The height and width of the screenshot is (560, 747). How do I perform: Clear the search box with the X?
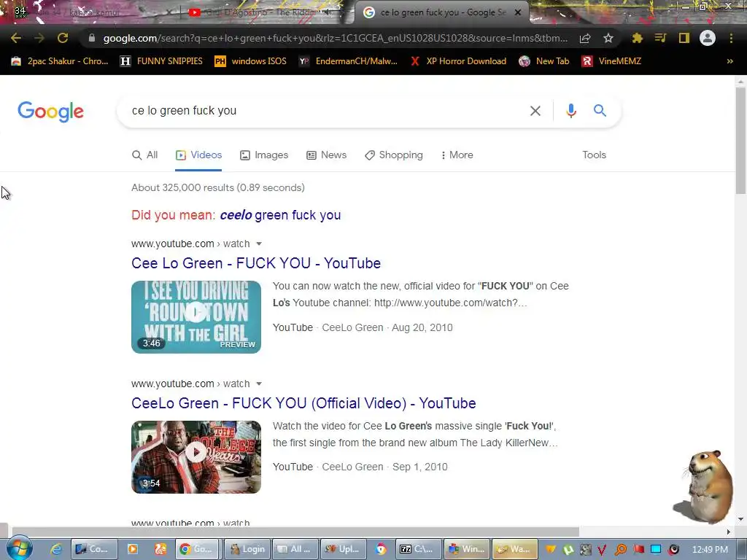(535, 111)
